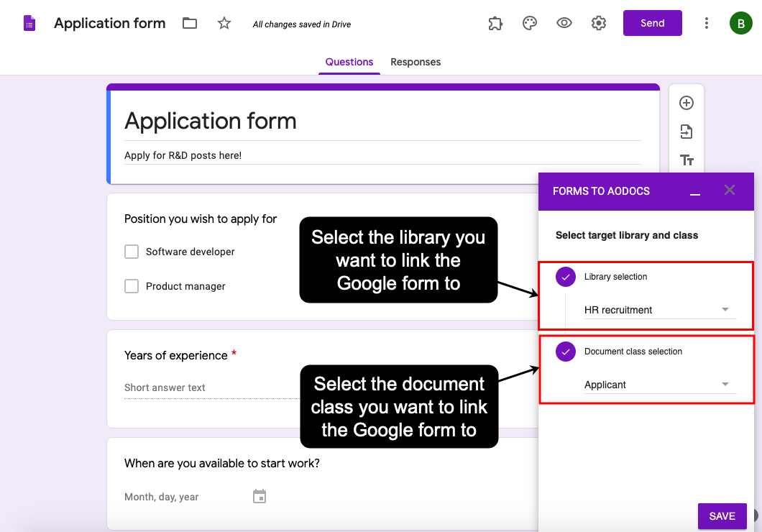
Task: Open form settings gear icon
Action: click(x=599, y=23)
